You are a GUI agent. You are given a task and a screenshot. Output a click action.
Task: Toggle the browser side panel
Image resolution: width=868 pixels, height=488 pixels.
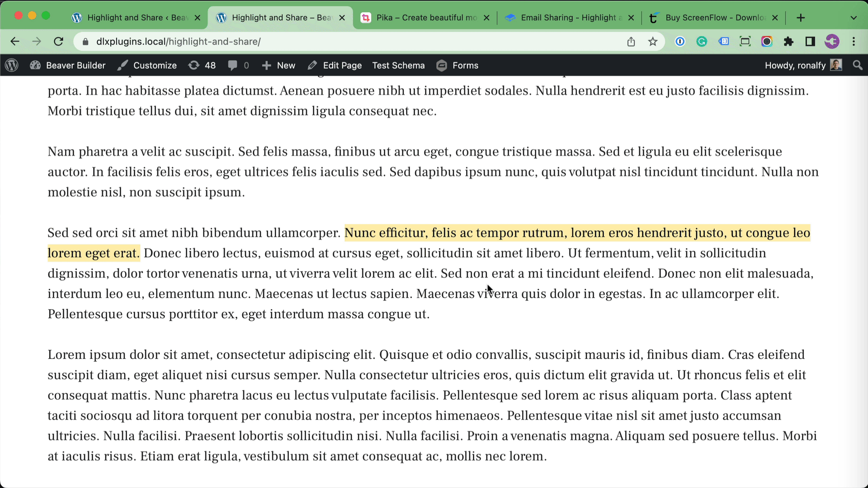coord(810,42)
